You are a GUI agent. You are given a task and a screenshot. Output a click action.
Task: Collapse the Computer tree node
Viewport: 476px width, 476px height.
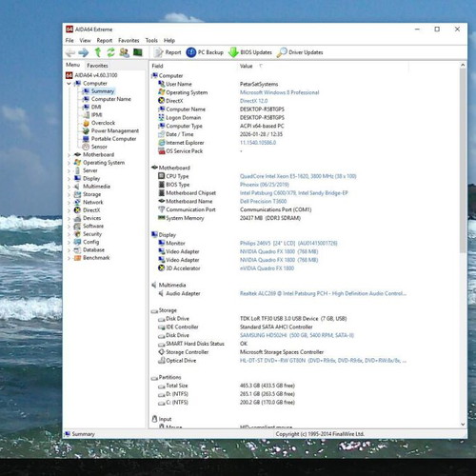coord(69,84)
